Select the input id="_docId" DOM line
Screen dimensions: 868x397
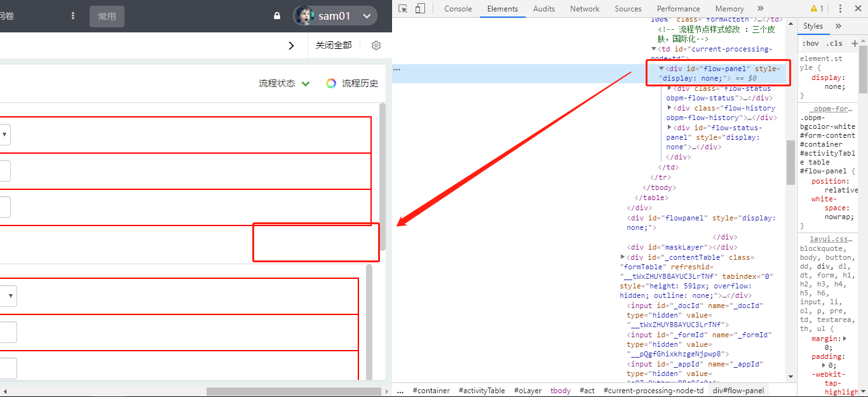click(695, 315)
